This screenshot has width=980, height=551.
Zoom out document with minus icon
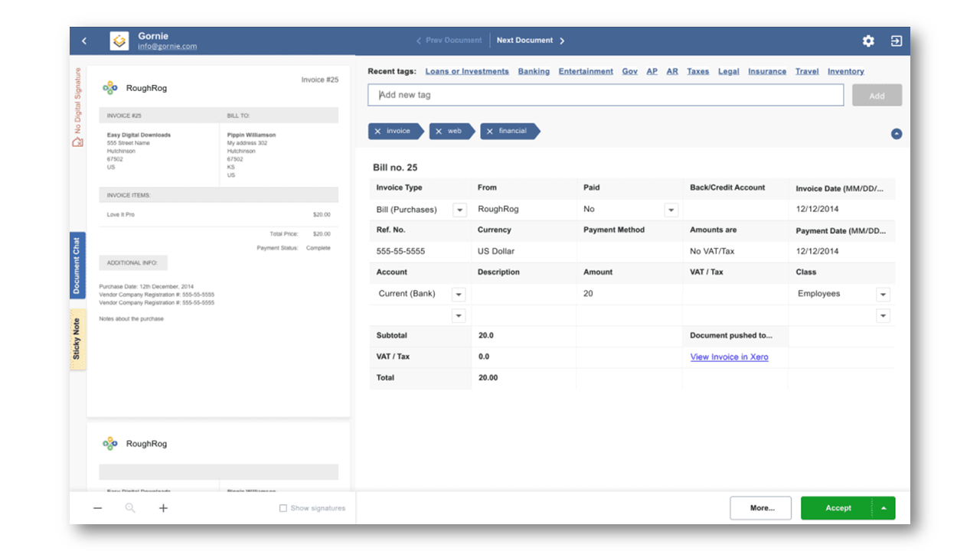(97, 508)
